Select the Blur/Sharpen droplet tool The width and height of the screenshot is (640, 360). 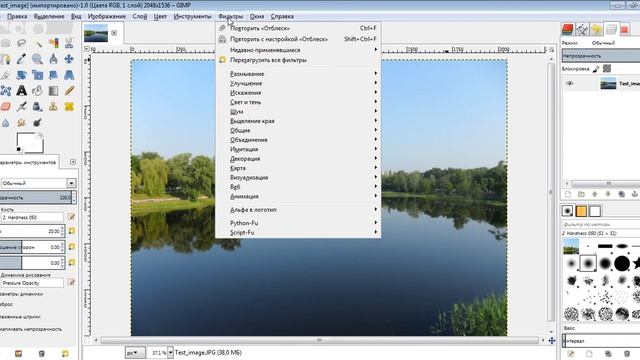click(x=5, y=122)
